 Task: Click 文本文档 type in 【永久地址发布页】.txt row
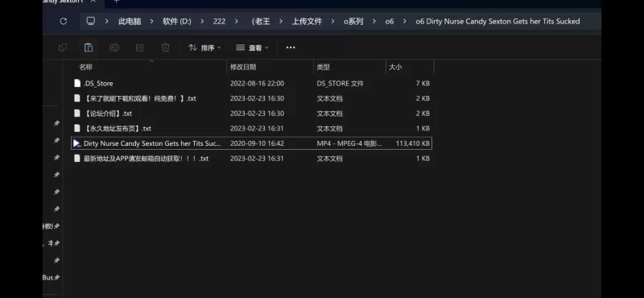tap(330, 128)
